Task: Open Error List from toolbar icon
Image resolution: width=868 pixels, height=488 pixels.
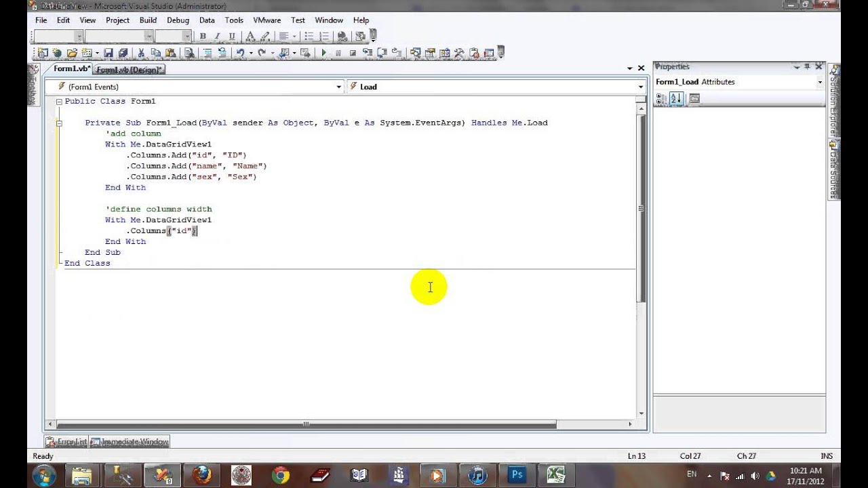Action: pyautogui.click(x=474, y=53)
